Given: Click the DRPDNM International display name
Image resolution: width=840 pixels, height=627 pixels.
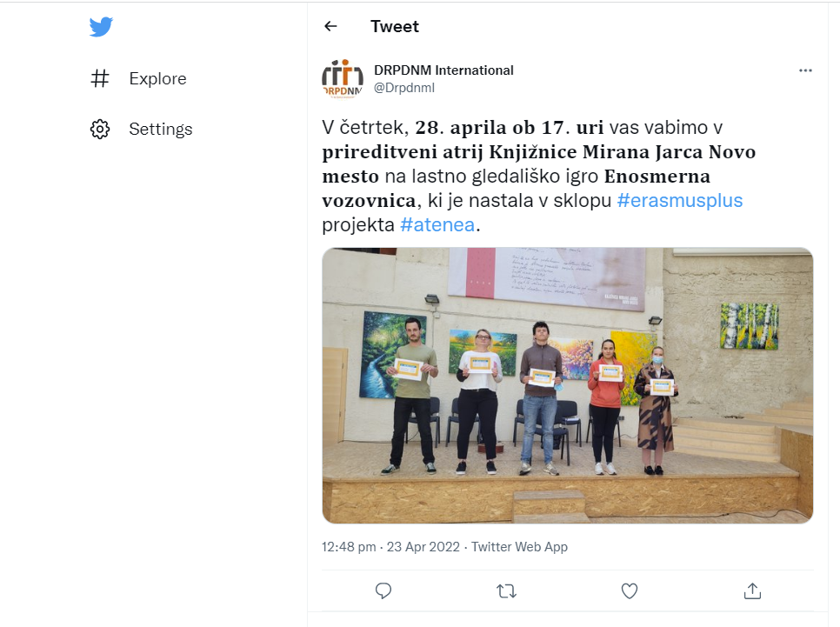Looking at the screenshot, I should coord(443,70).
